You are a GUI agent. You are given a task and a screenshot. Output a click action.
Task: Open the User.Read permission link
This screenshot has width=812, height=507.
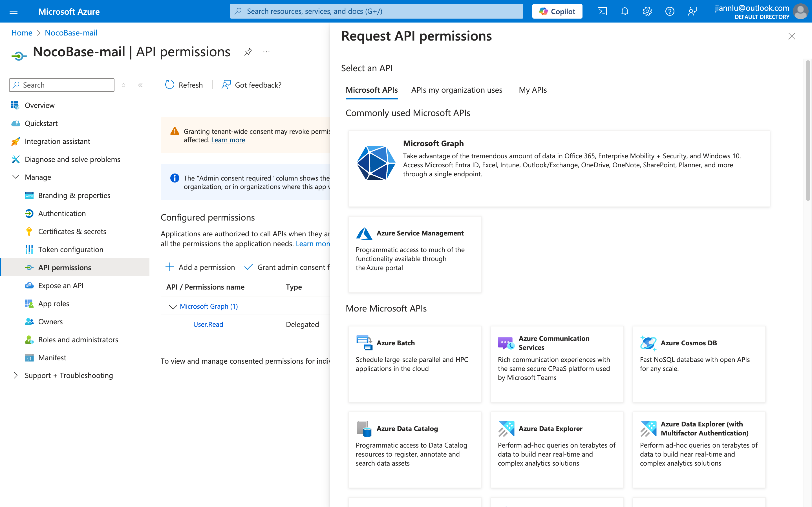(x=208, y=324)
